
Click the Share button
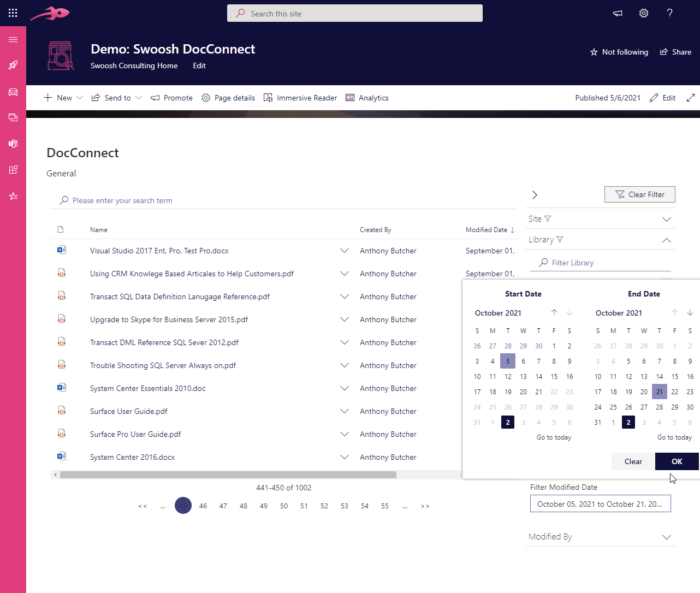pyautogui.click(x=675, y=52)
